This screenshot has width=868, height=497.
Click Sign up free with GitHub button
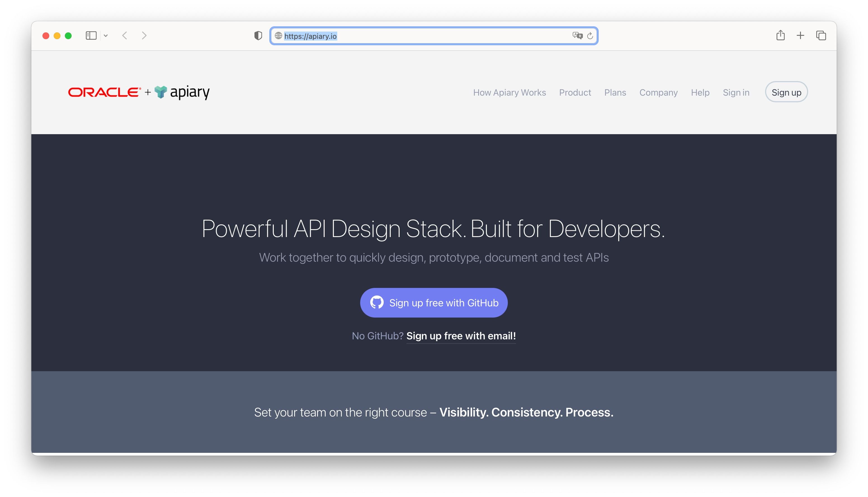click(x=434, y=303)
